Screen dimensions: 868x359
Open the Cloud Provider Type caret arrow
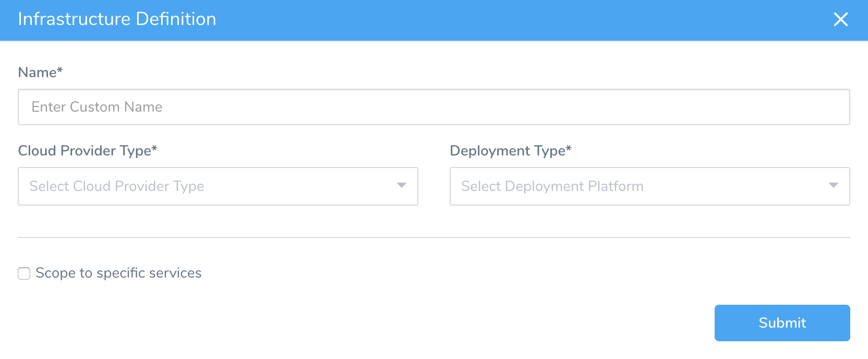point(401,185)
